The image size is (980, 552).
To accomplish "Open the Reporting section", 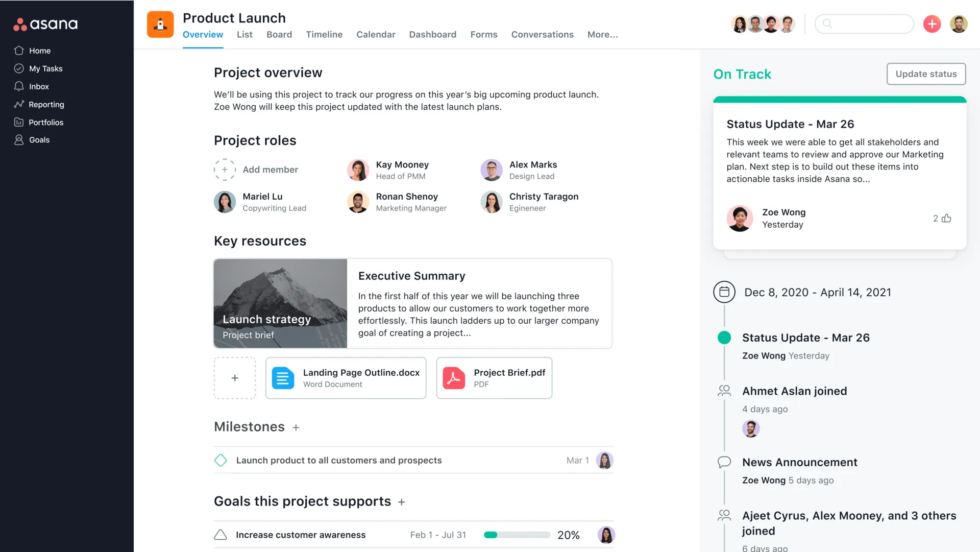I will [x=46, y=104].
